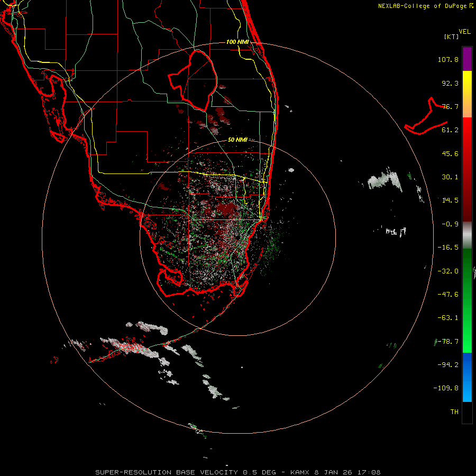This screenshot has width=476, height=476.
Task: Click the 76.7 velocity scale value
Action: 450,106
